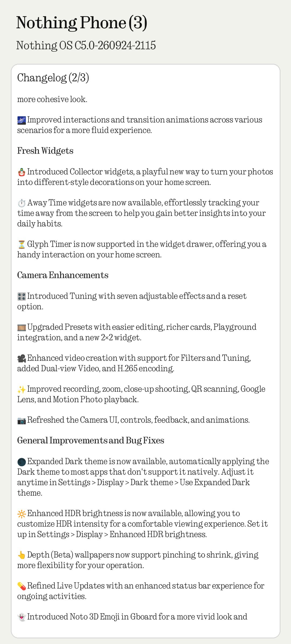
Task: Click the control knobs emoji beside Tuning
Action: click(22, 296)
